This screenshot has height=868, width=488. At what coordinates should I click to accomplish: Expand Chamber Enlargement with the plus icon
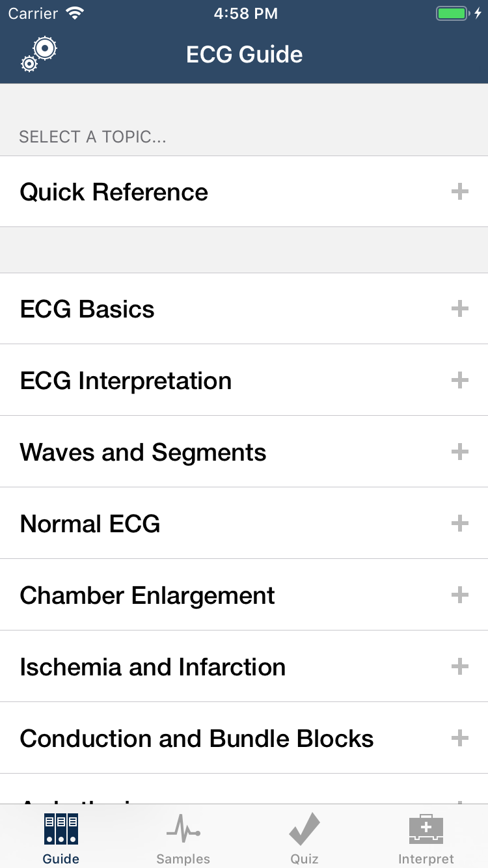[x=460, y=595]
